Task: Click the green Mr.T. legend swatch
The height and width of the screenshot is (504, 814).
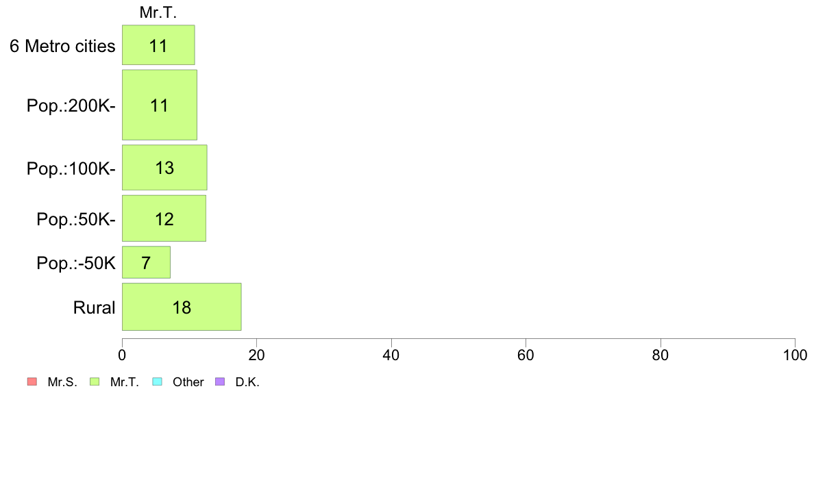Action: click(95, 381)
